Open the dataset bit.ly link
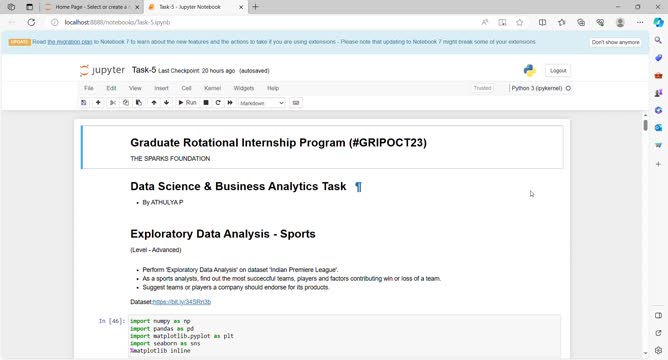This screenshot has height=360, width=668. (x=181, y=302)
